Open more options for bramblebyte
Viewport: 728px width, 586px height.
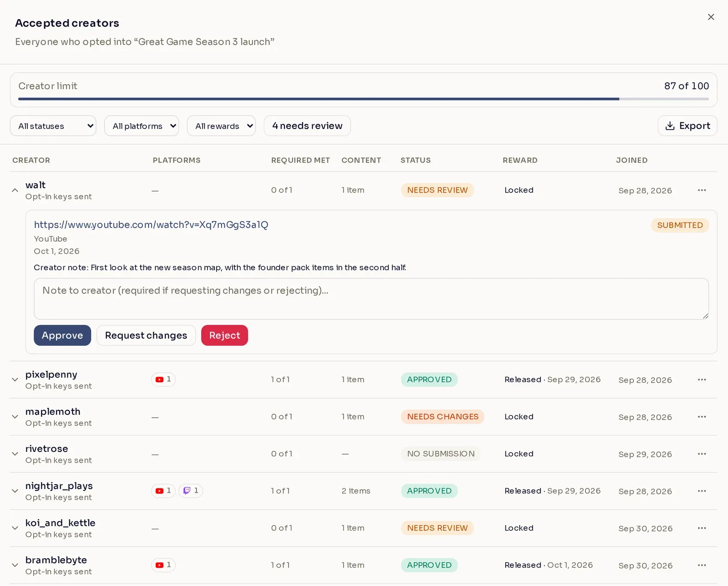pos(702,565)
